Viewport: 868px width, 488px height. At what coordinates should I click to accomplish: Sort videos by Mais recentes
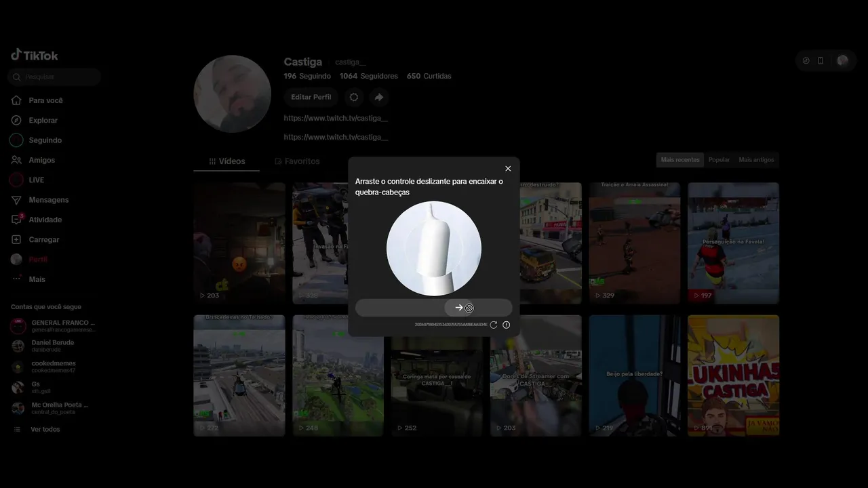click(680, 160)
